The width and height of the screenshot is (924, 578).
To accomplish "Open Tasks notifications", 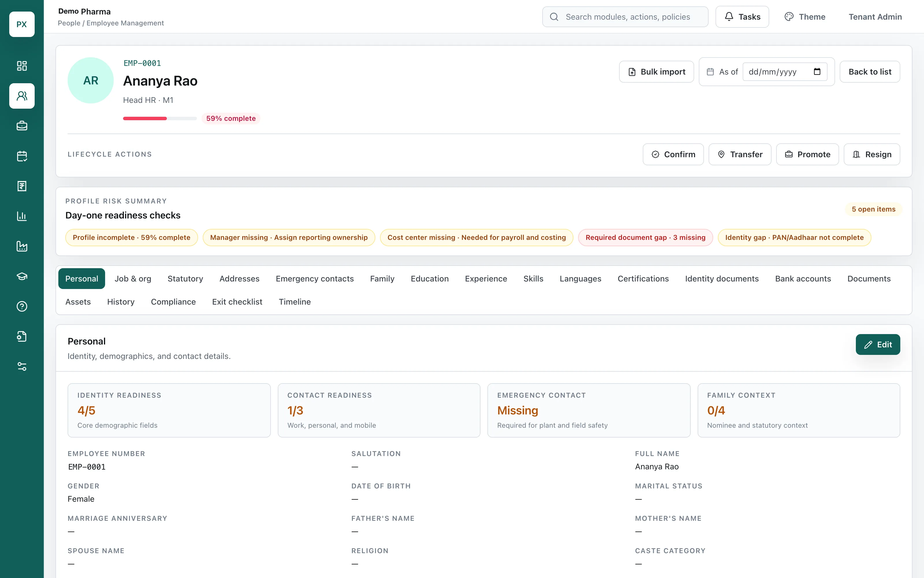I will pyautogui.click(x=742, y=17).
